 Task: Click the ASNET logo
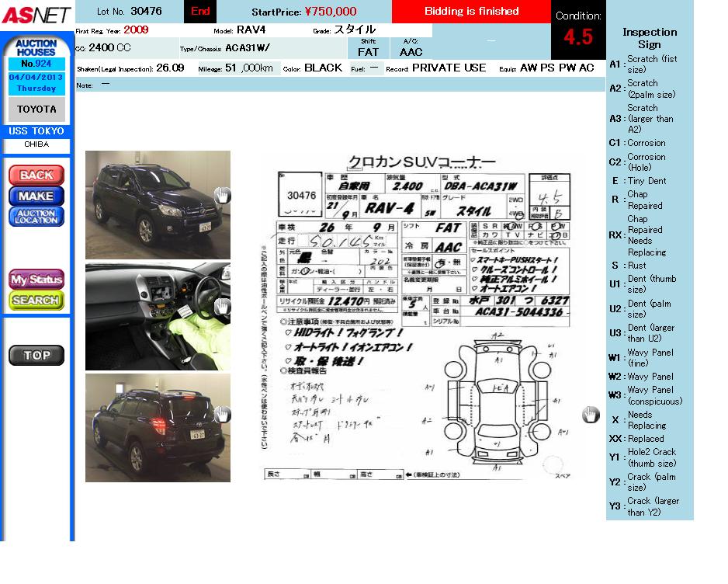tap(36, 14)
